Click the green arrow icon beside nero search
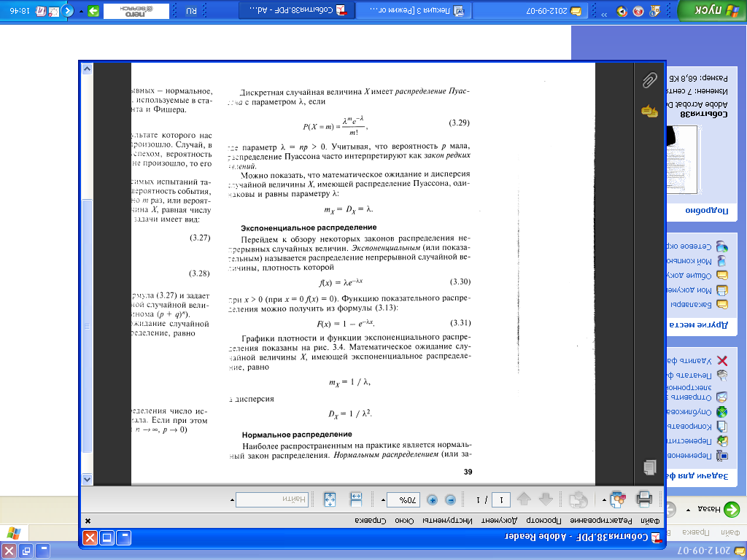 93,10
